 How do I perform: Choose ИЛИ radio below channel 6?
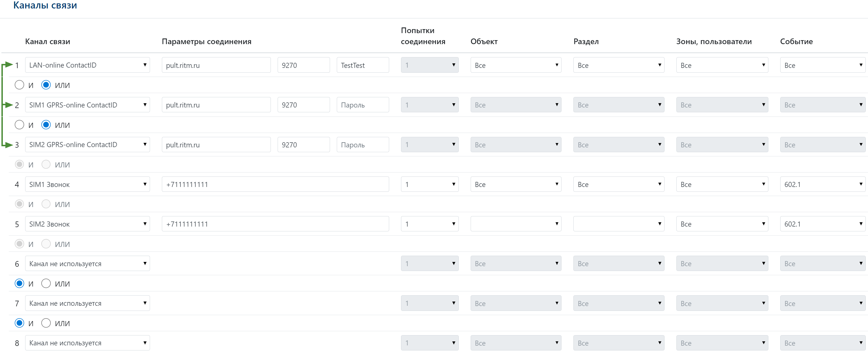(x=46, y=283)
